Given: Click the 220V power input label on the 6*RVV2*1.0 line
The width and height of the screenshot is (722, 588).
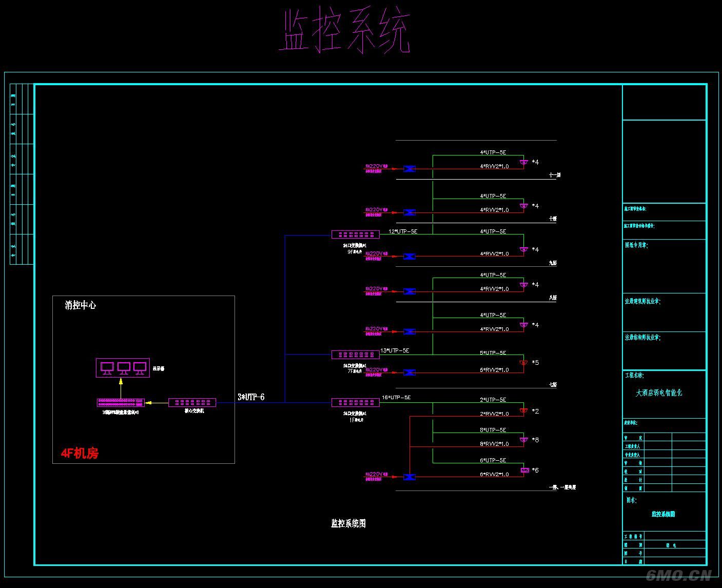Looking at the screenshot, I should [377, 475].
